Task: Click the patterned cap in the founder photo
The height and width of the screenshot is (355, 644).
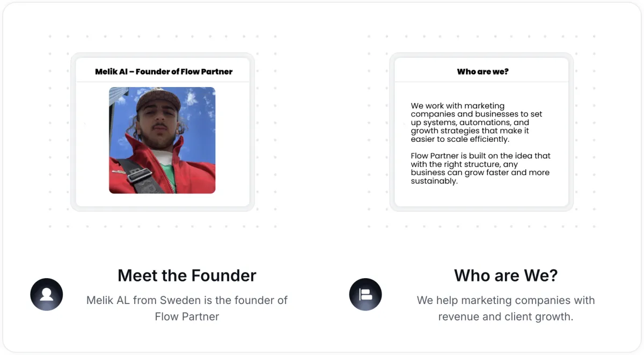Action: coord(158,99)
